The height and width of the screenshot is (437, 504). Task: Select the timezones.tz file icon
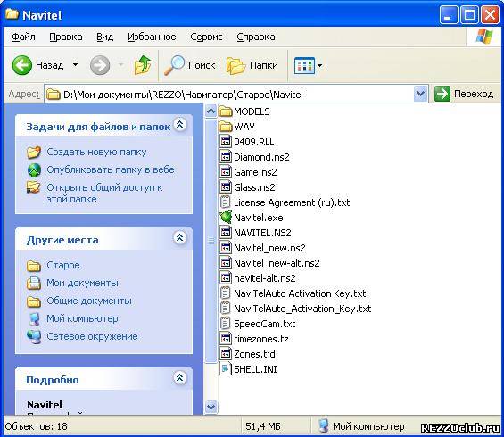[226, 339]
